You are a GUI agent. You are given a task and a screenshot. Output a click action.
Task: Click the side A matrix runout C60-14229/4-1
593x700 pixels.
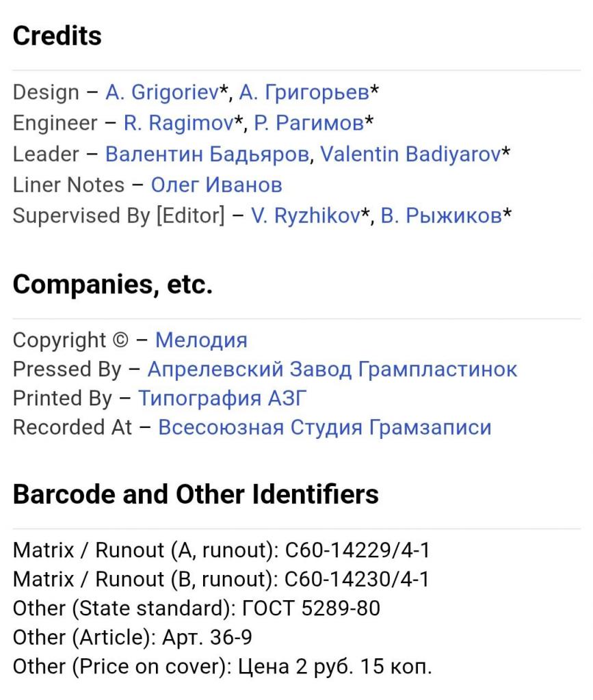coord(352,550)
